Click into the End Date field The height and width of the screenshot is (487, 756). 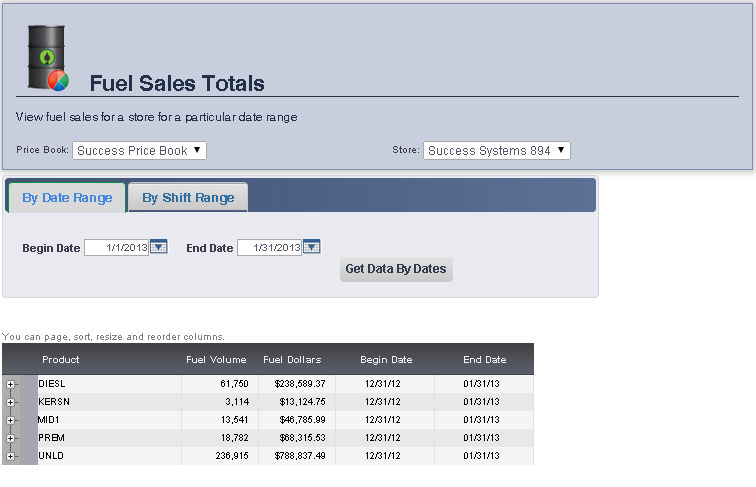(x=269, y=248)
